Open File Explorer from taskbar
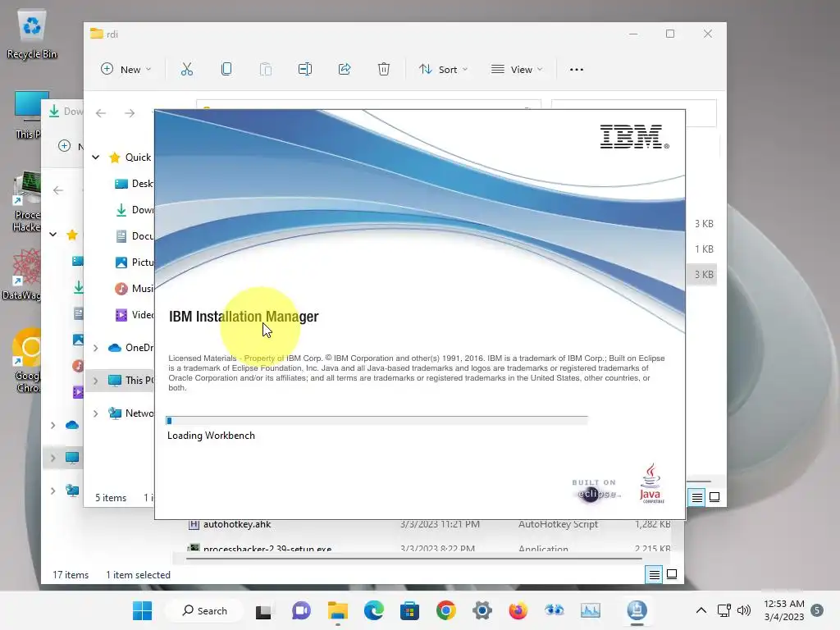This screenshot has width=840, height=630. click(x=337, y=610)
